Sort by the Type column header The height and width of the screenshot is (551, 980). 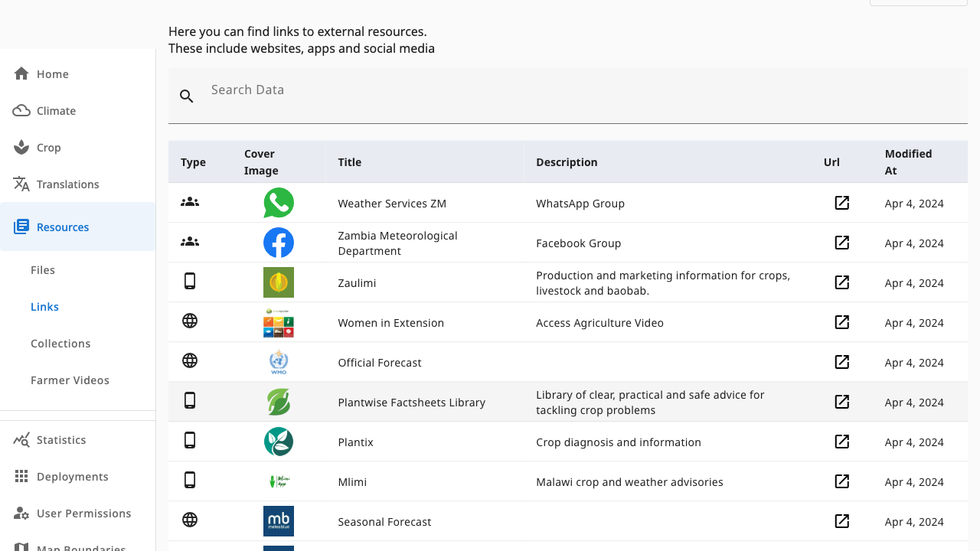click(193, 162)
